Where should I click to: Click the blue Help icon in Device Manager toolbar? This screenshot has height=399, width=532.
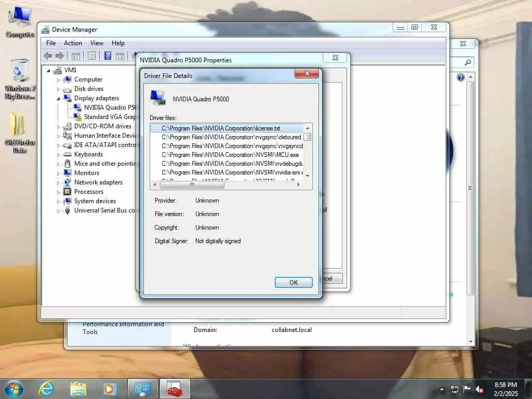click(x=108, y=56)
